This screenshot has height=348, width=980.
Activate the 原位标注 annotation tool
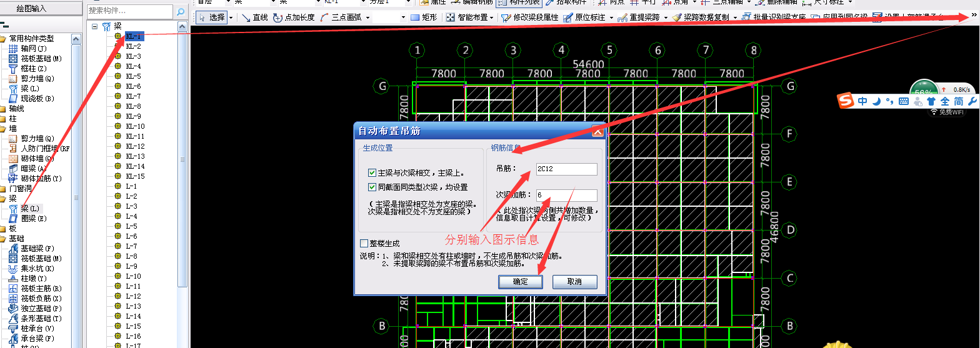[584, 17]
